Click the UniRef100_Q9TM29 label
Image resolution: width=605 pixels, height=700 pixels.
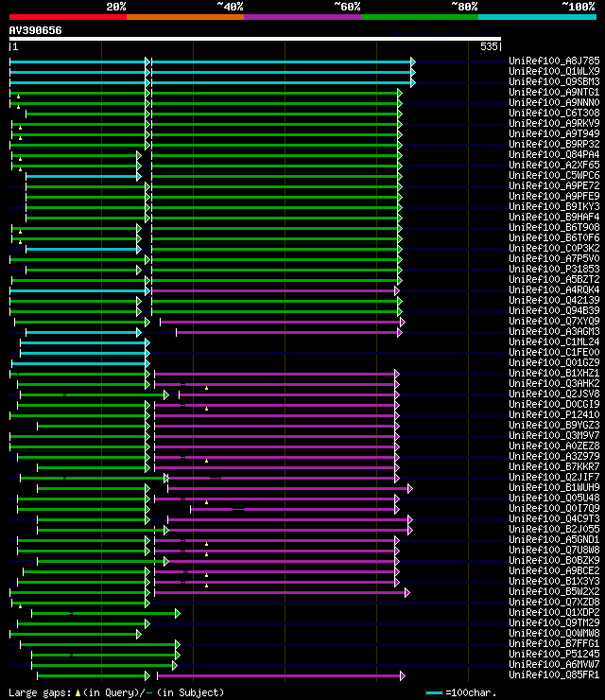pos(554,622)
